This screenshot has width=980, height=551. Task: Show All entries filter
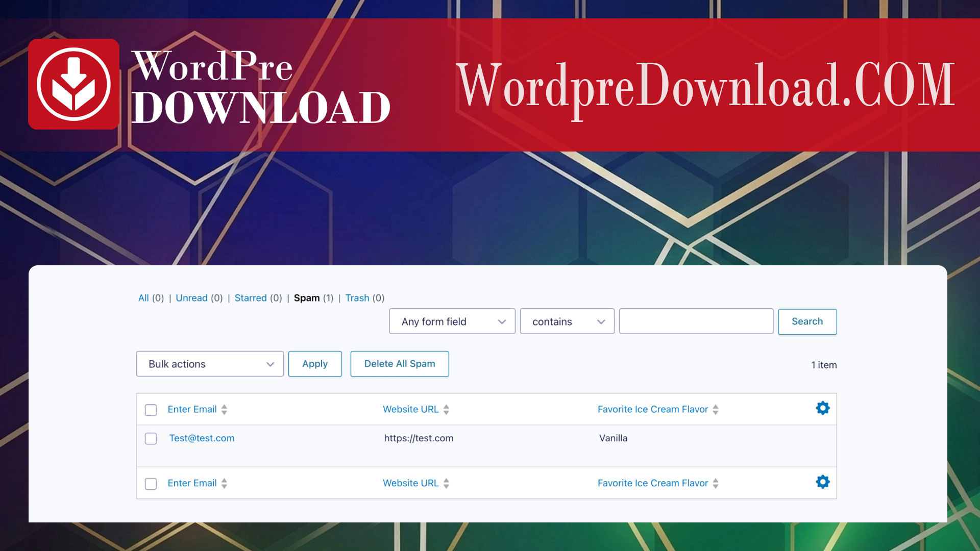click(x=143, y=298)
